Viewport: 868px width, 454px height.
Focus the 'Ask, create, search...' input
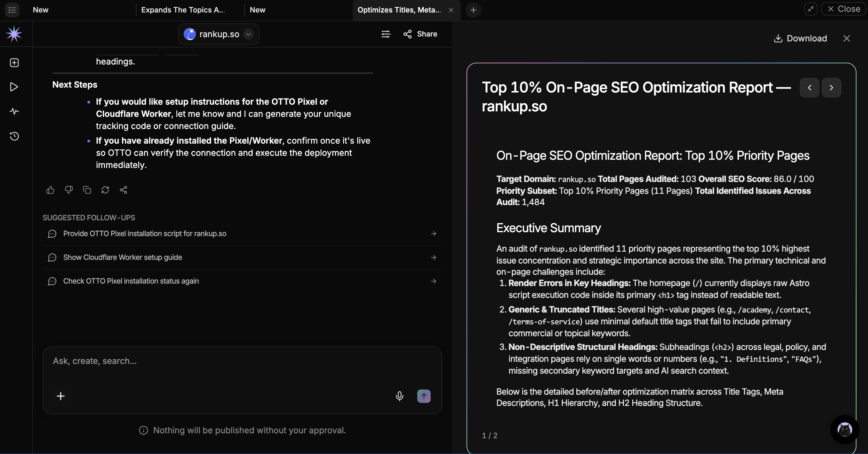[x=242, y=361]
